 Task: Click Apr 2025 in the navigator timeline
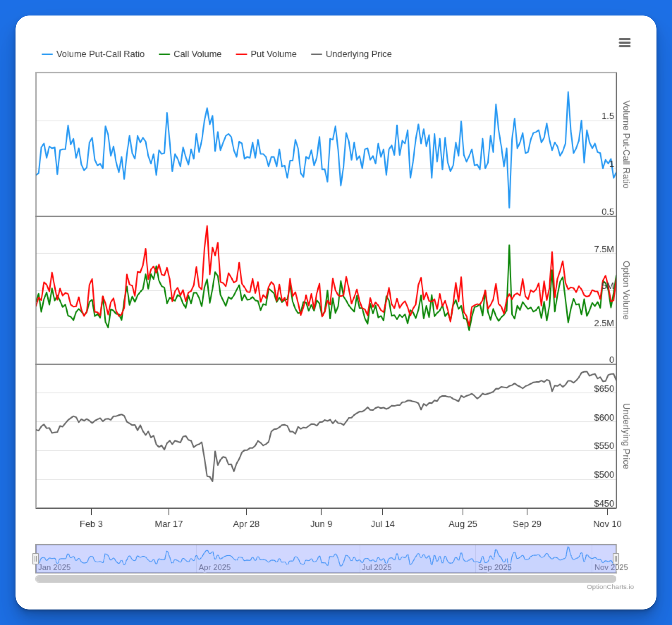214,568
